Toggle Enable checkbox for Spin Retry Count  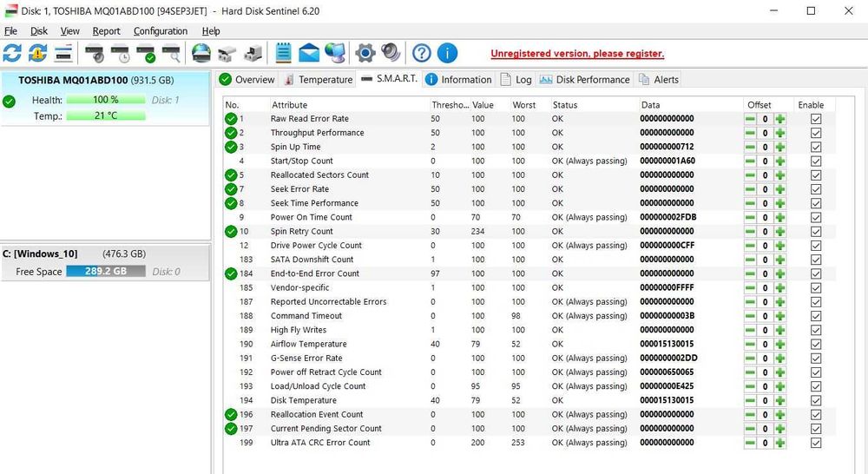(x=815, y=232)
